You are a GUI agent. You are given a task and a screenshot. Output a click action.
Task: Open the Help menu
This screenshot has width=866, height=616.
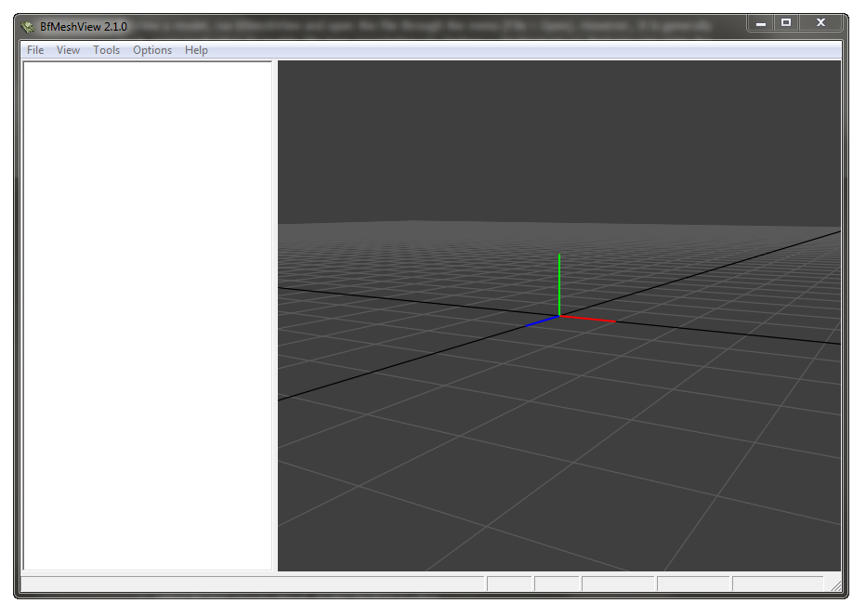(x=196, y=50)
